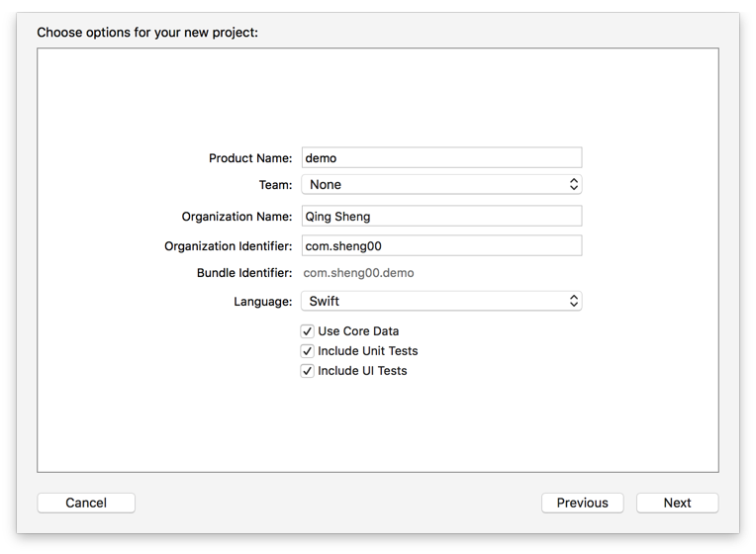Image resolution: width=756 pixels, height=554 pixels.
Task: Focus the Organization Name field
Action: (x=441, y=216)
